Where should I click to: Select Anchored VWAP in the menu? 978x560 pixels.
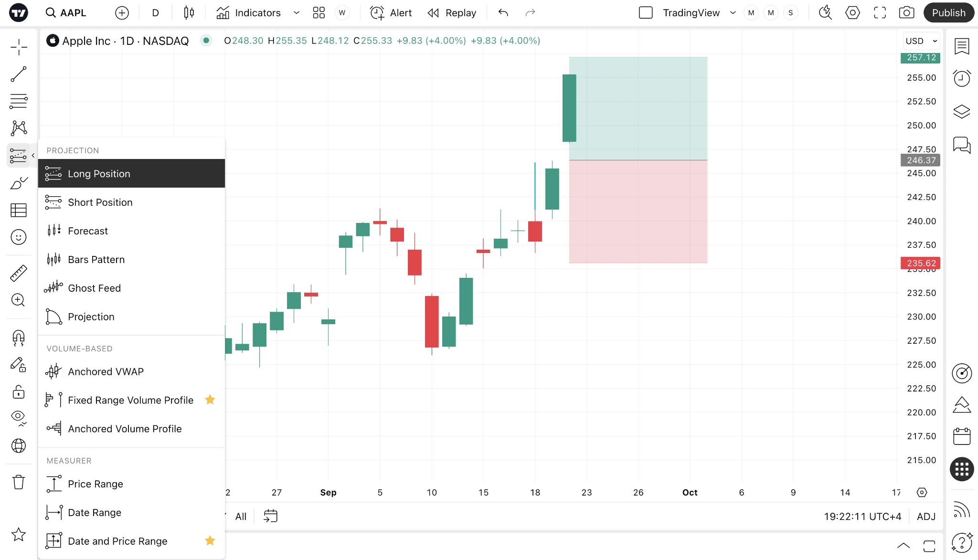pyautogui.click(x=131, y=371)
